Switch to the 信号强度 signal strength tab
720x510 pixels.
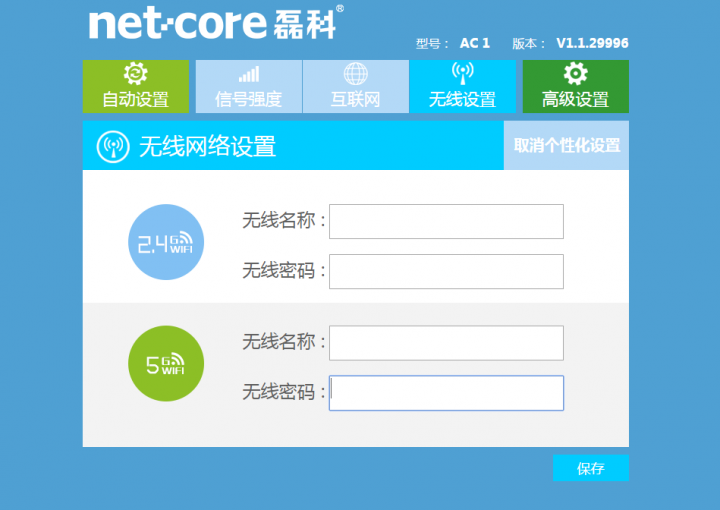249,86
